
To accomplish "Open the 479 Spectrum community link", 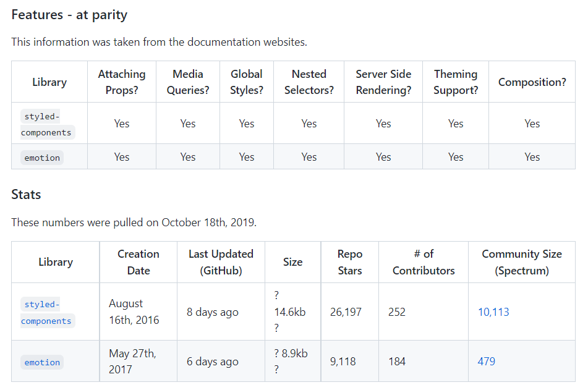I will point(487,362).
